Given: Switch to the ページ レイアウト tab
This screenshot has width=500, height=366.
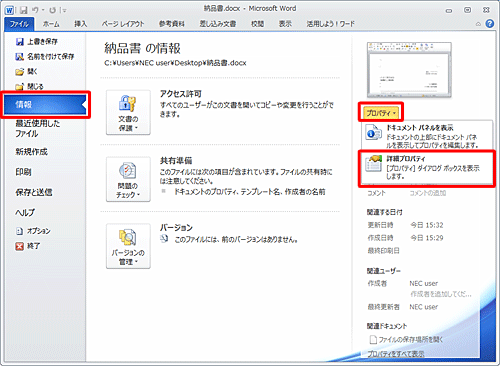Looking at the screenshot, I should coord(123,24).
